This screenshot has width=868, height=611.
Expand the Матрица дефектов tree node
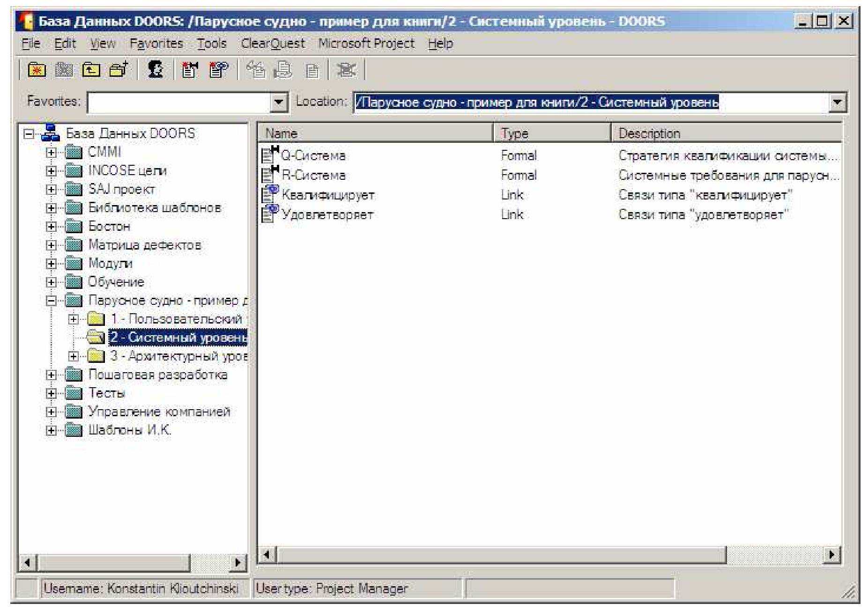(51, 245)
